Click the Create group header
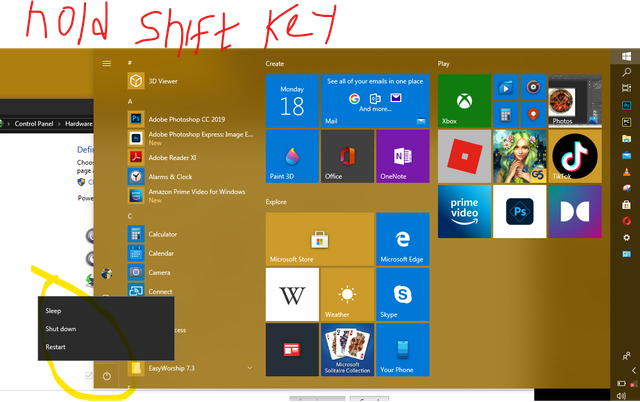The image size is (640, 402). pos(275,64)
